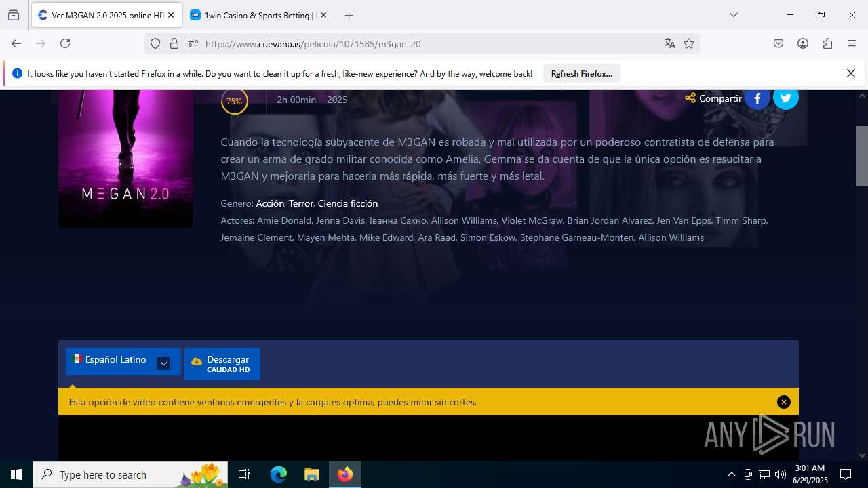
Task: Bookmark this page with the star
Action: (689, 43)
